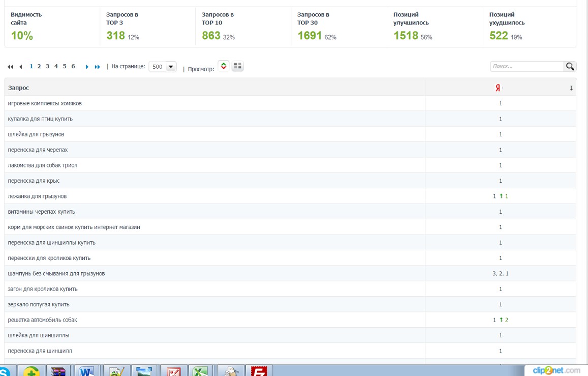Click the 'Запросов в TOP 10' value 863
This screenshot has height=376, width=588.
click(211, 36)
